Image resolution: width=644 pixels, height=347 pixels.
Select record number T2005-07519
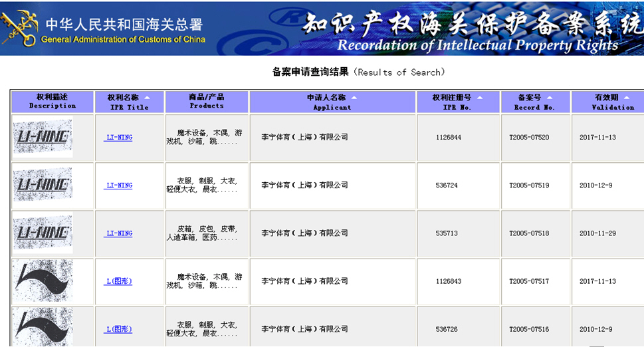[529, 185]
